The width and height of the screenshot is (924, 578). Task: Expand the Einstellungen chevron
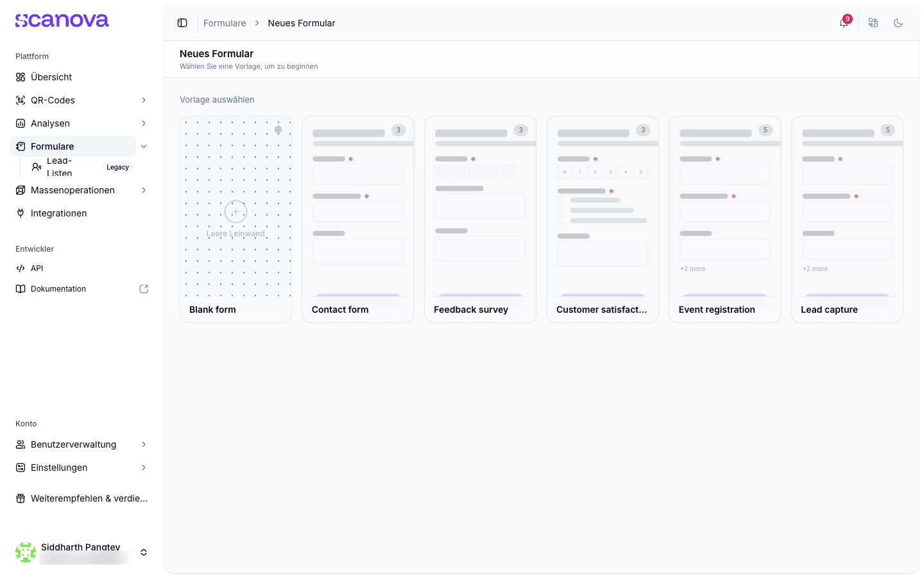[144, 468]
